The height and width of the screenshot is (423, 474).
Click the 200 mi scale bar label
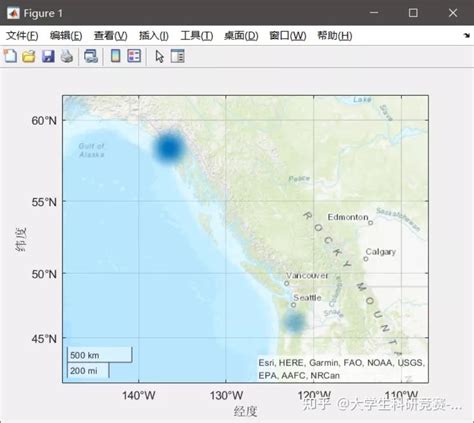(83, 371)
